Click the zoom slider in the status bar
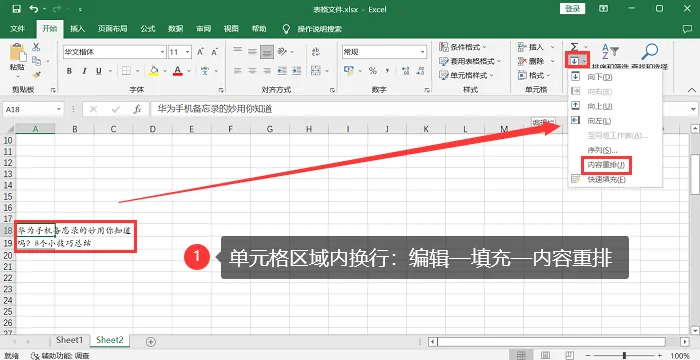Screen dimensions: 700x360 624,356
